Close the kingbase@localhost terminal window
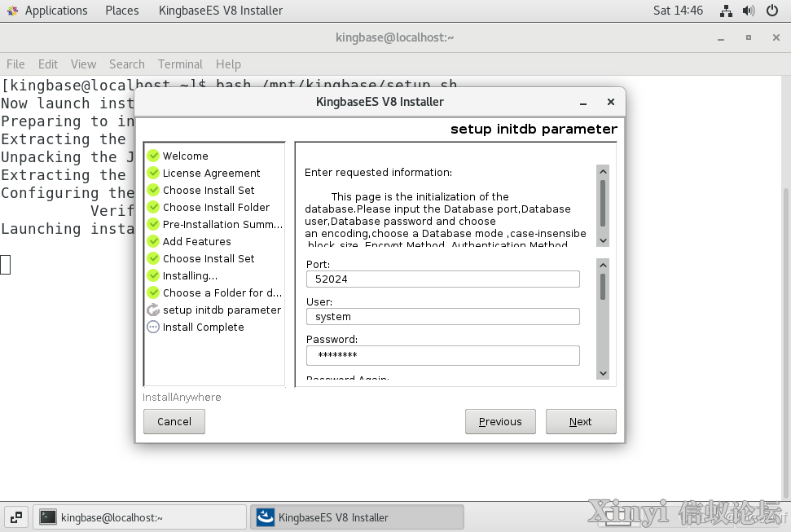 (776, 37)
